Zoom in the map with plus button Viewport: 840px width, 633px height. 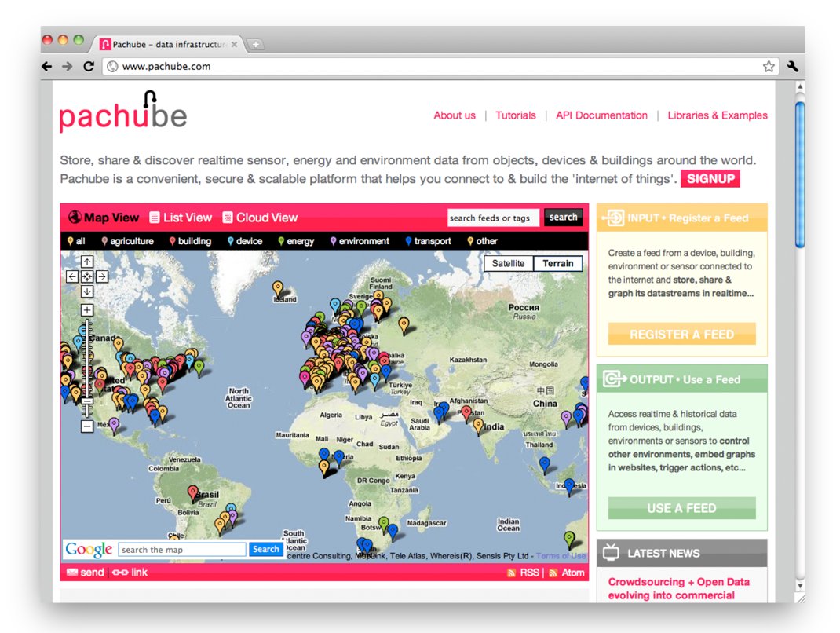87,309
